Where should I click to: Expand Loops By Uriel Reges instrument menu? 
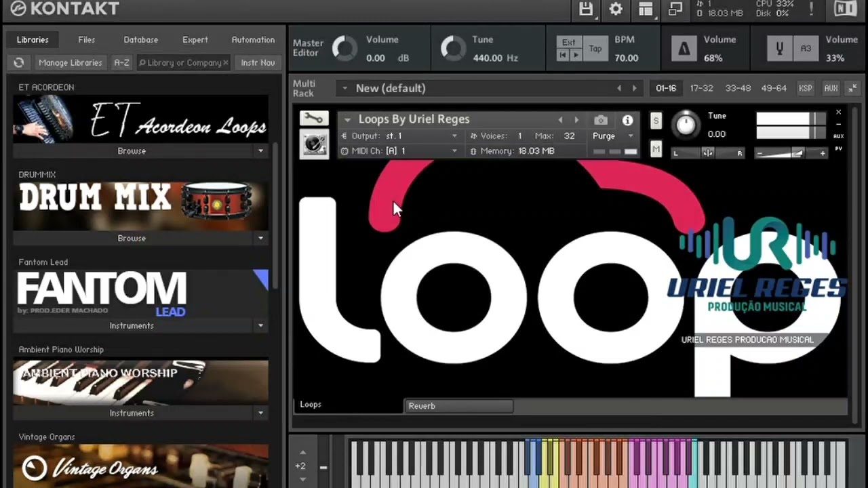coord(347,120)
